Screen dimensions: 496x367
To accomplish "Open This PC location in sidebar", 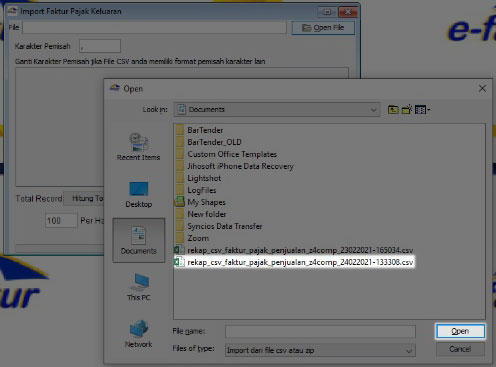I will [139, 287].
